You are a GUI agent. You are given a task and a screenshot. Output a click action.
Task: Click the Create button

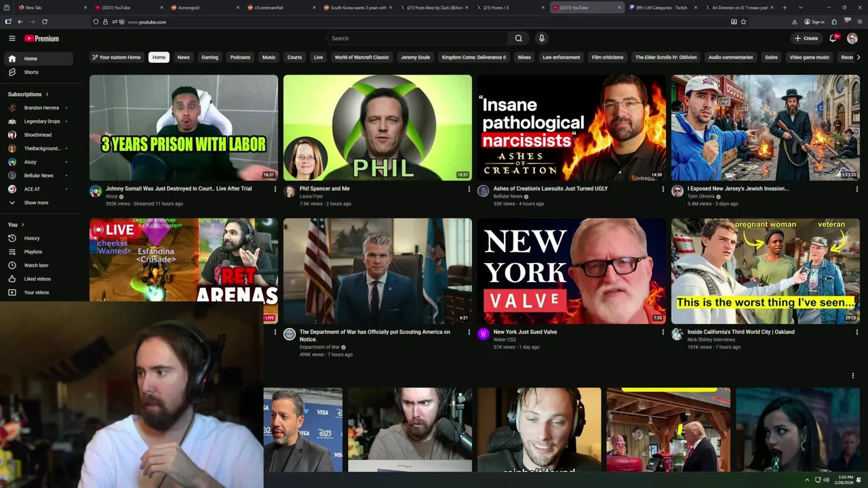(806, 39)
